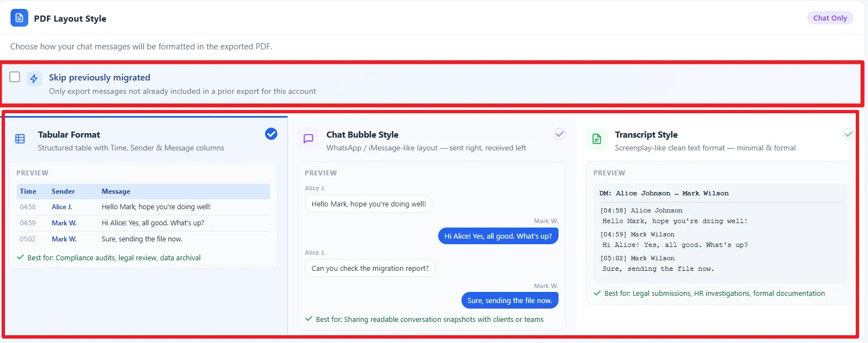
Task: Click blue bubble 'Sure, sending the file now.'
Action: pyautogui.click(x=510, y=300)
